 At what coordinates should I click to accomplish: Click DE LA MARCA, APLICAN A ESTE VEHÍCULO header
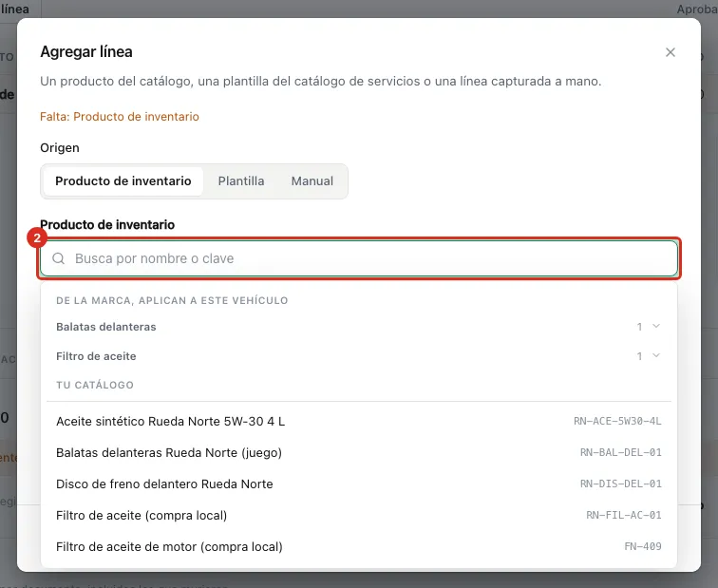(x=172, y=301)
